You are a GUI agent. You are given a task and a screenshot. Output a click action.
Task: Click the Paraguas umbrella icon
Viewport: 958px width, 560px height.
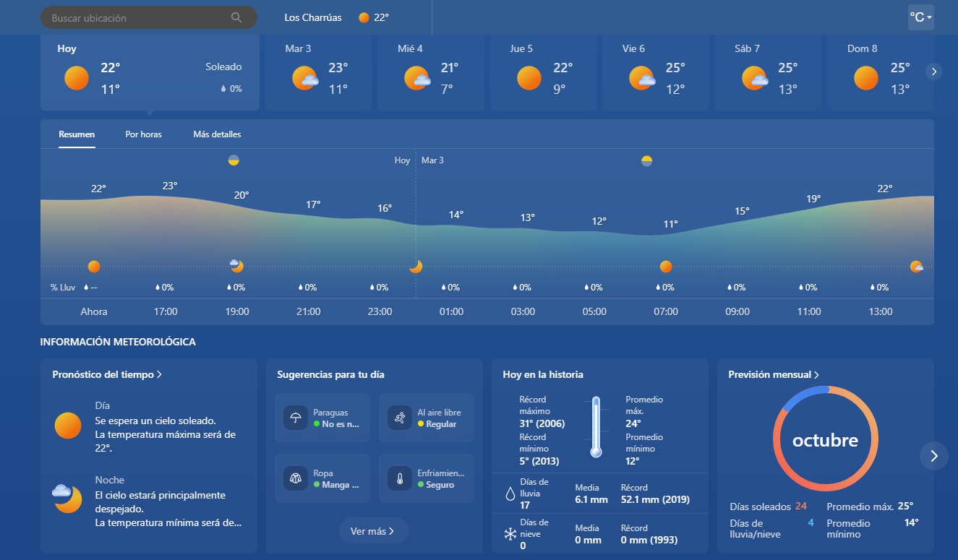(x=296, y=418)
